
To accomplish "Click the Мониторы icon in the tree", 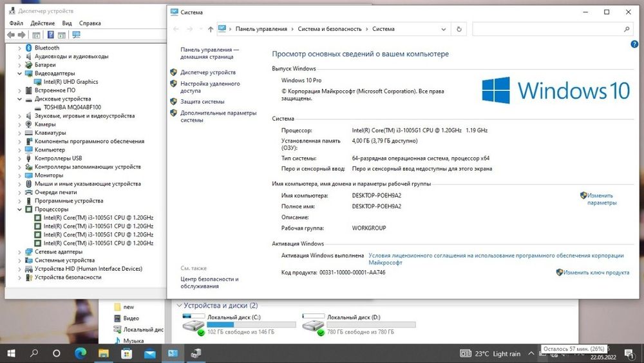I will (29, 175).
